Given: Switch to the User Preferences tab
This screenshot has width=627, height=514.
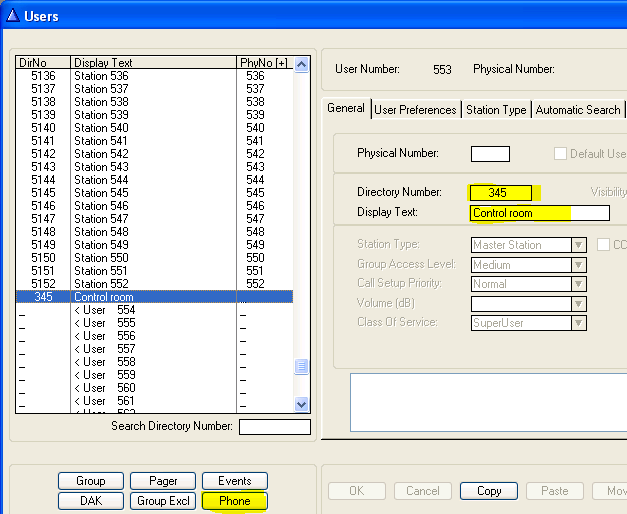Looking at the screenshot, I should click(x=415, y=110).
